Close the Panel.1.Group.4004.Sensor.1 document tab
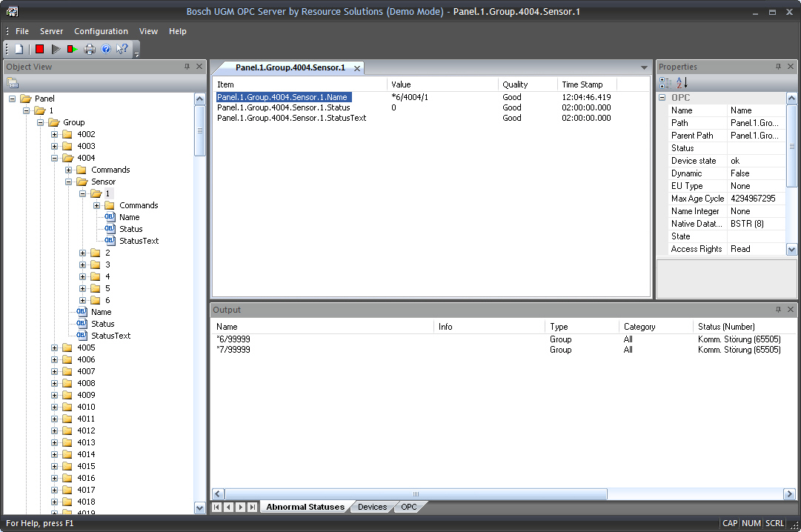Image resolution: width=801 pixels, height=532 pixels. tap(356, 68)
